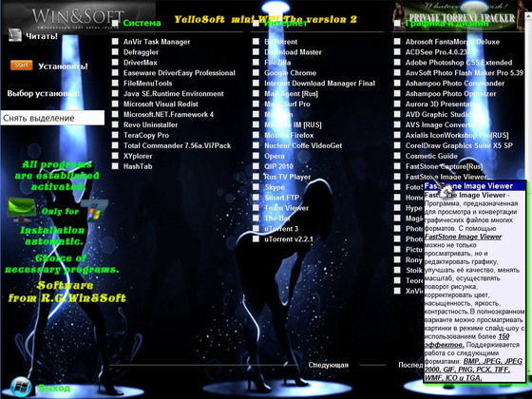Check the Team Viewer checkbox
Image resolution: width=532 pixels, height=399 pixels.
[x=256, y=208]
